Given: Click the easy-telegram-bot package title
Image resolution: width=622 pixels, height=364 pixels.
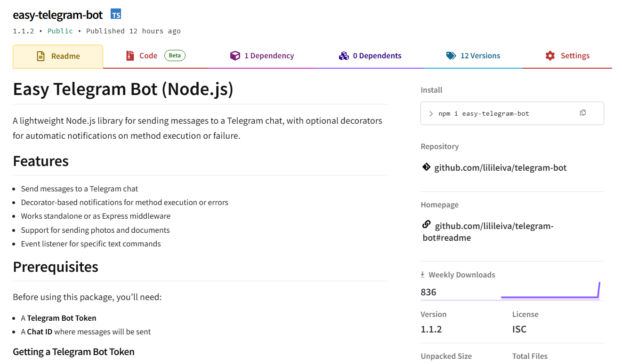Looking at the screenshot, I should click(x=58, y=15).
